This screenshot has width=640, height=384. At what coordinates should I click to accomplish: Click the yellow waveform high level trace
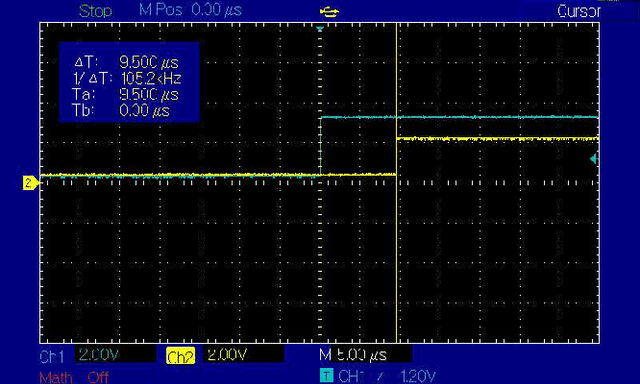pyautogui.click(x=498, y=139)
